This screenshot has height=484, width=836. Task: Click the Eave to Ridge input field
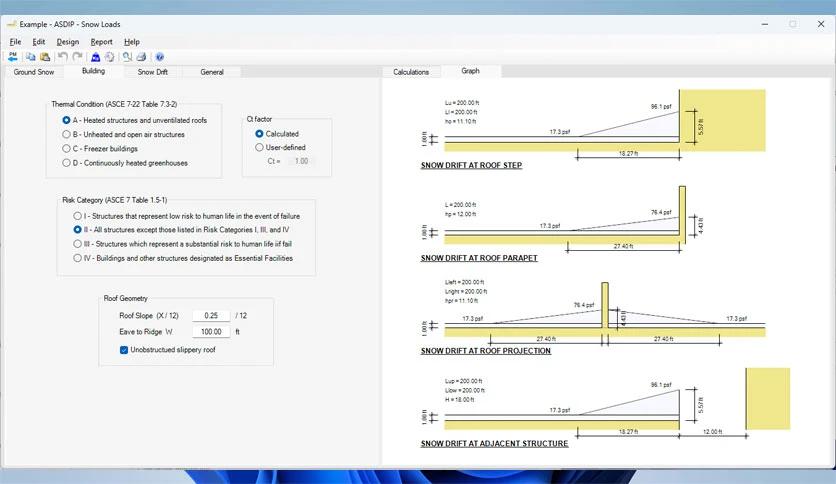pyautogui.click(x=211, y=332)
